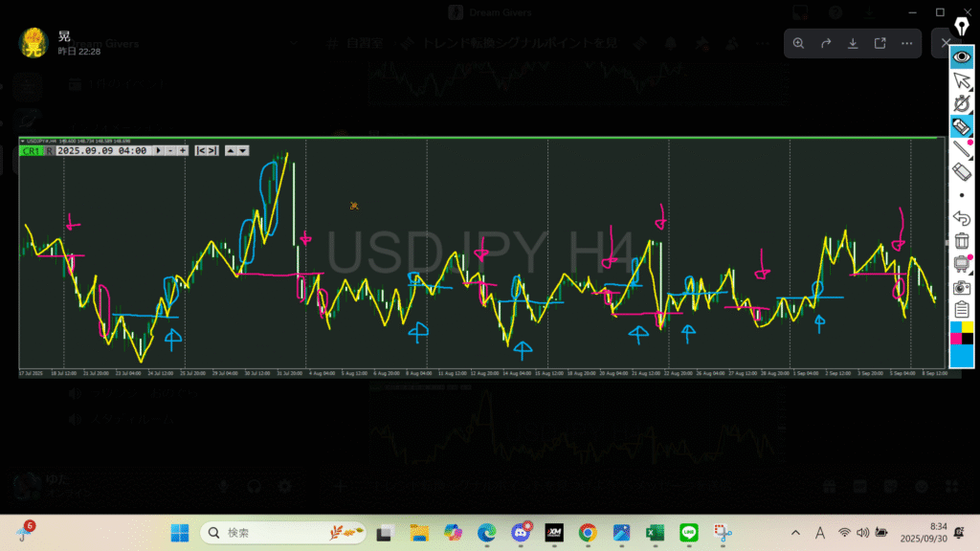Click the clipboard icon in the drawing toolbar
Screen dimensions: 980x551
[962, 310]
